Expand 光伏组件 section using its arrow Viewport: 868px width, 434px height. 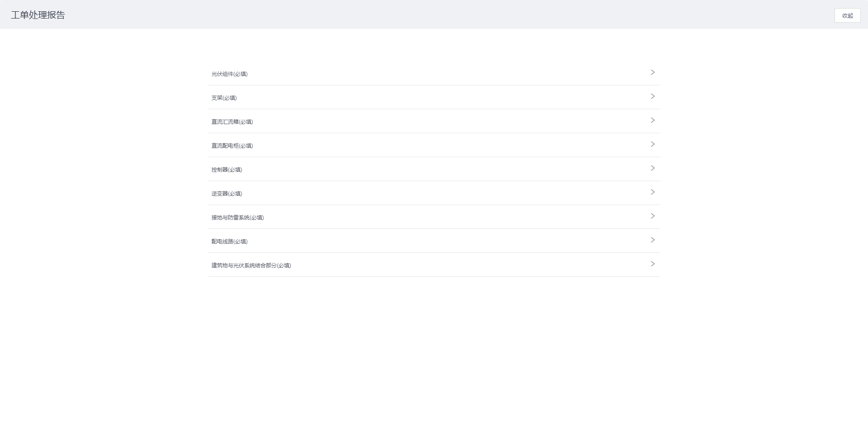(652, 72)
